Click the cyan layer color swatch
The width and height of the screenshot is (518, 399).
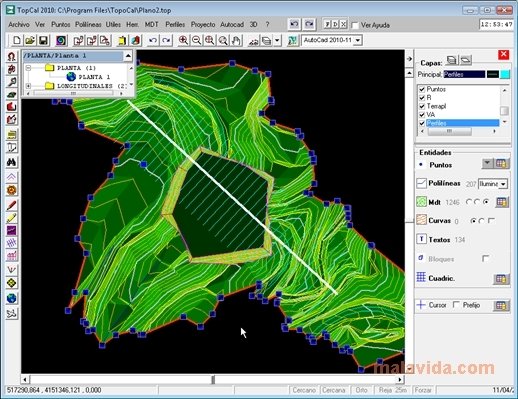click(x=505, y=74)
